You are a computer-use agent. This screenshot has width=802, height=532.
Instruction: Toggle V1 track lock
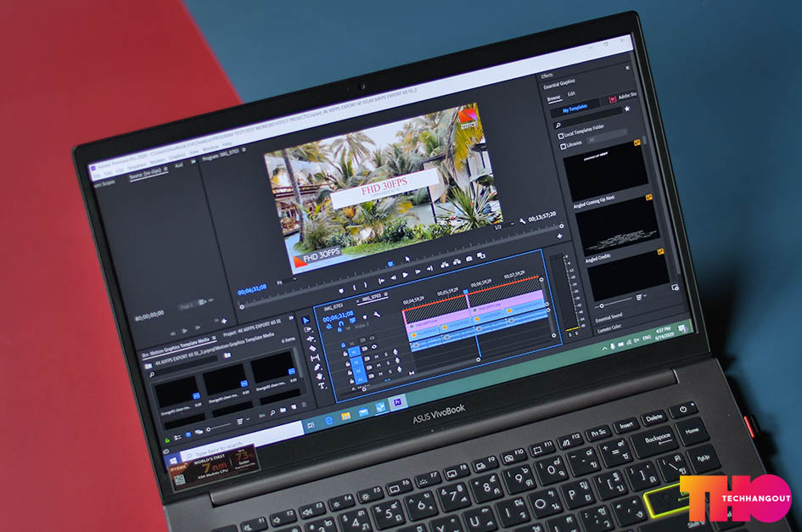tap(345, 354)
